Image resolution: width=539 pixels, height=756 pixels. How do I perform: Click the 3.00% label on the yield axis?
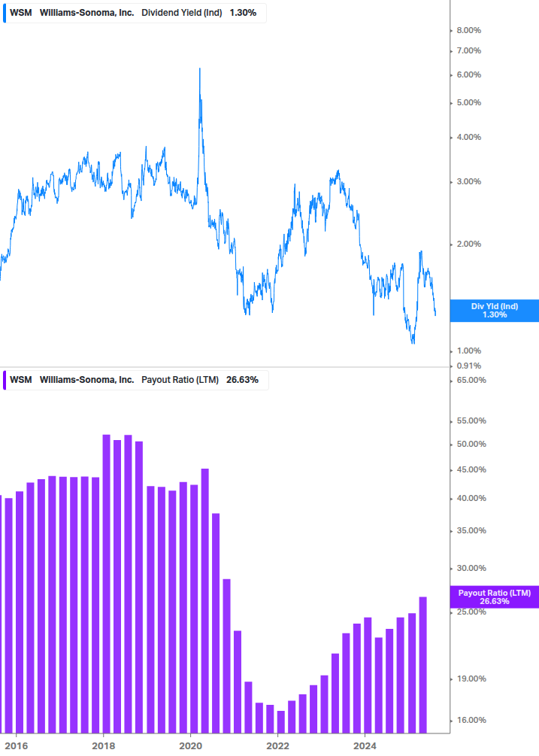(468, 182)
